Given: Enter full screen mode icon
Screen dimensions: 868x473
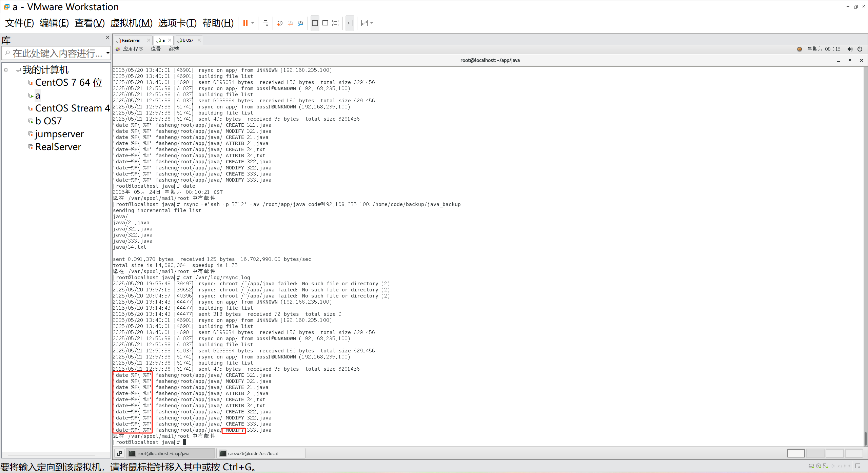Looking at the screenshot, I should (335, 23).
